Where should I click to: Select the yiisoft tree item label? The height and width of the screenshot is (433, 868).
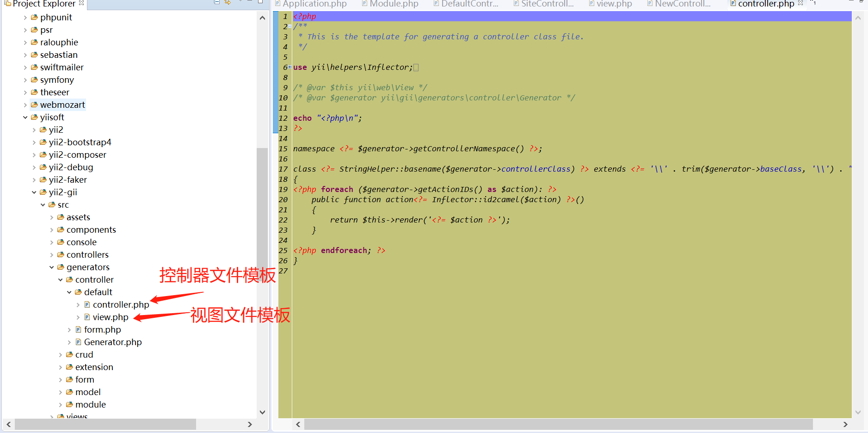(x=52, y=118)
